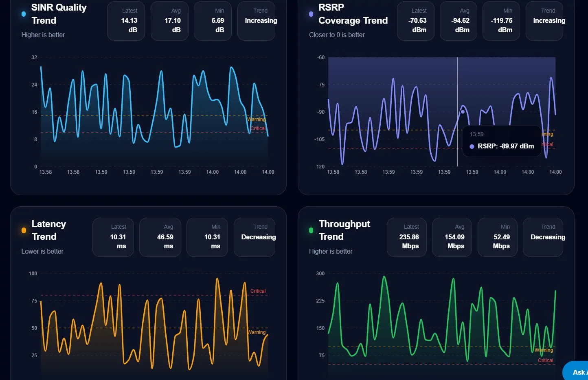This screenshot has height=380, width=588.
Task: Click the -120 axis label on RSRP chart
Action: coord(320,167)
